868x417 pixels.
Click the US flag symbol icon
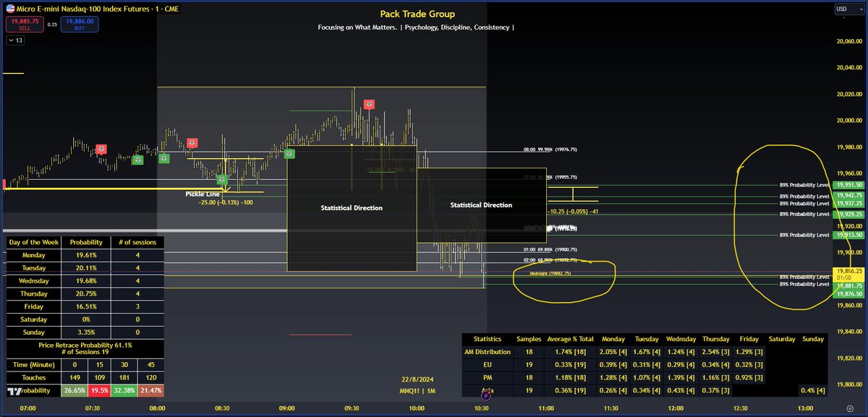pos(9,8)
